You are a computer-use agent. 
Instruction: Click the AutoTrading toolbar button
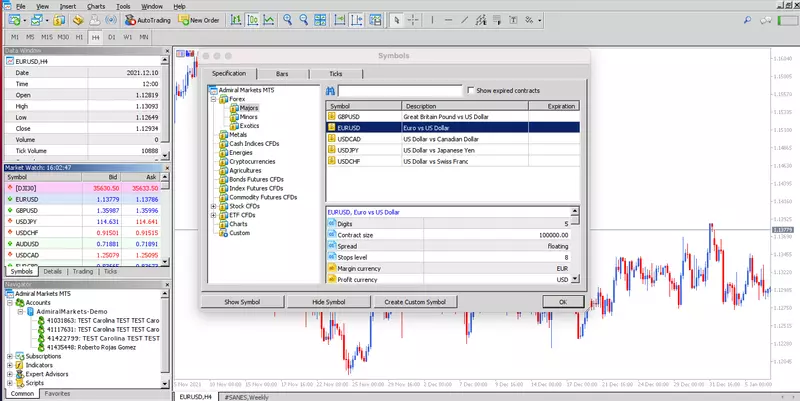[147, 20]
